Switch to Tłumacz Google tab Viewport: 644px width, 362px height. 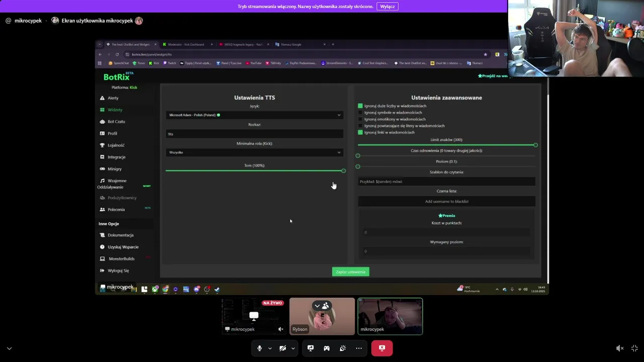pos(300,44)
